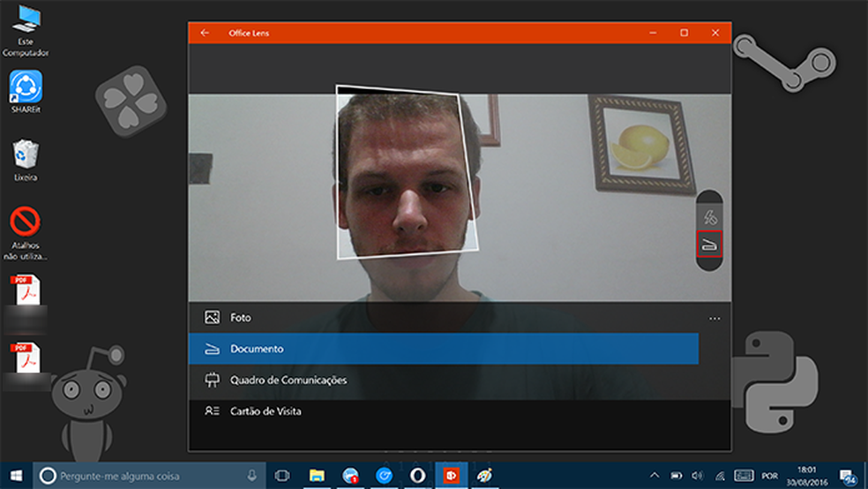Click the battery status tray icon
Viewport: 868px width, 489px height.
click(677, 476)
